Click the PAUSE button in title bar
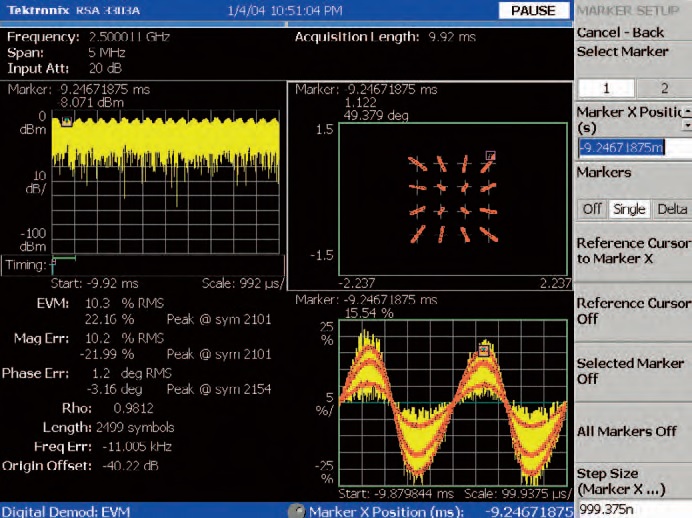Viewport: 692px width, 518px height. point(533,10)
